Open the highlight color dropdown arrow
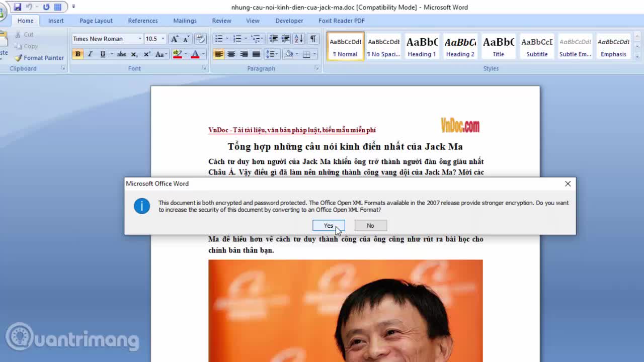The image size is (644, 362). [x=185, y=54]
